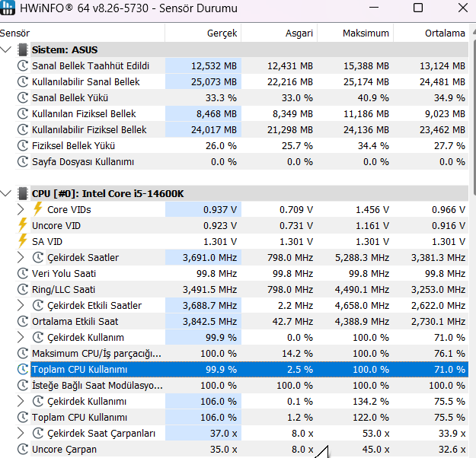Viewport: 476px width, 458px height.
Task: Click the clock icon of Fiziksel Bellek Yükü
Action: click(23, 145)
